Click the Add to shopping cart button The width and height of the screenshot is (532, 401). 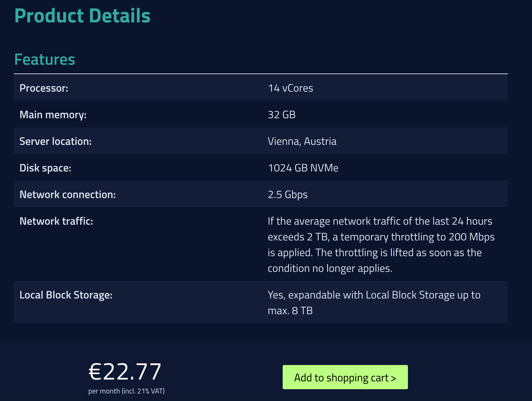[345, 377]
